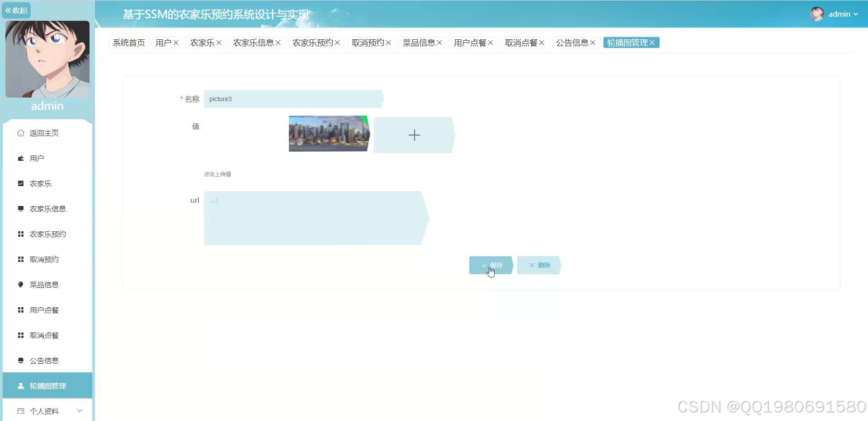
Task: Open 公告信息 in the sidebar menu
Action: pyautogui.click(x=47, y=360)
